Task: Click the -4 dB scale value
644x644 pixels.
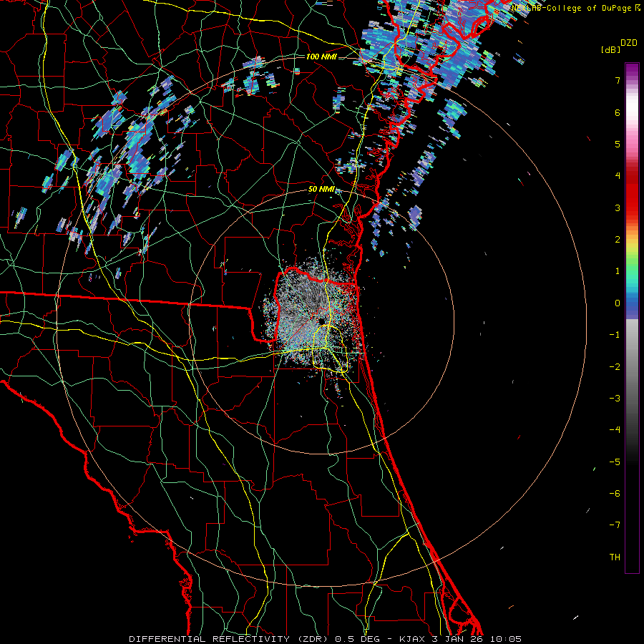Action: coord(615,430)
